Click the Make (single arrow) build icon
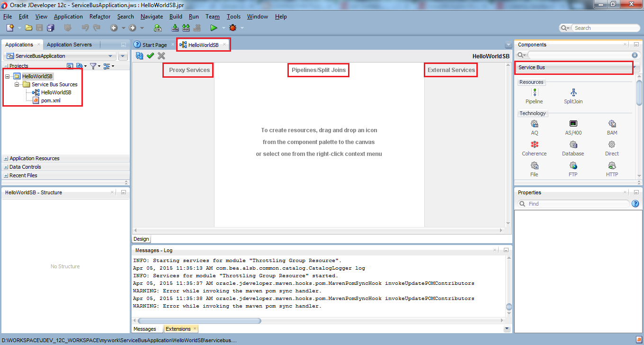Viewport: 644px width, 345px height. click(175, 28)
